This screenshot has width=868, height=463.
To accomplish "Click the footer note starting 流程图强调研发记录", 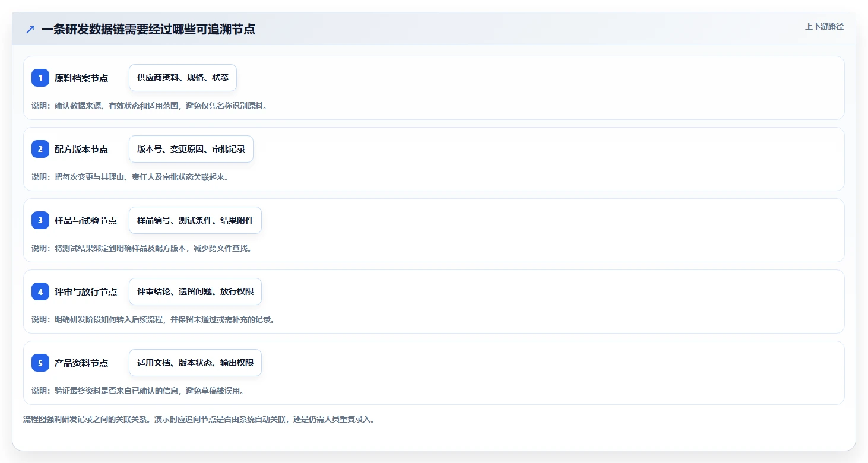I will [199, 419].
